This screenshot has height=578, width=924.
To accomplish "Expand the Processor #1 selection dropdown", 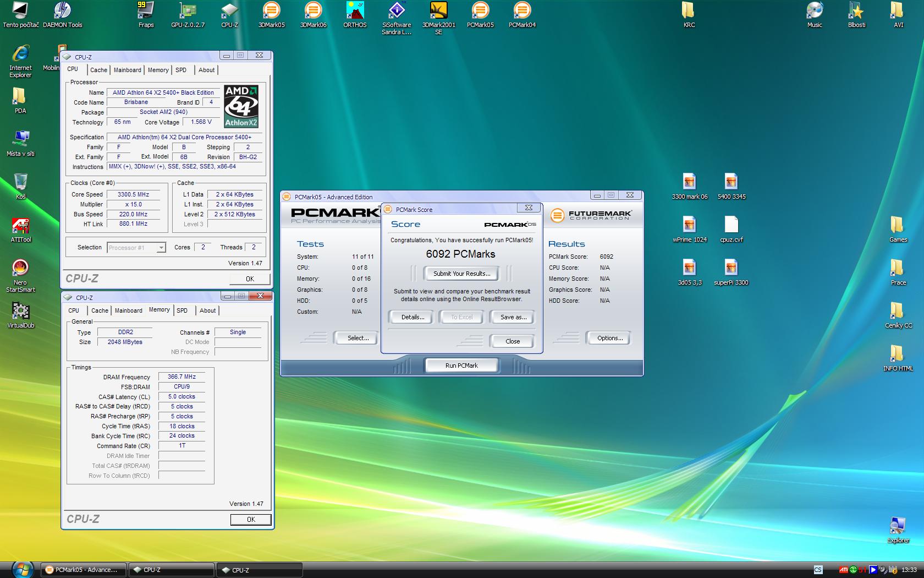I will (161, 248).
